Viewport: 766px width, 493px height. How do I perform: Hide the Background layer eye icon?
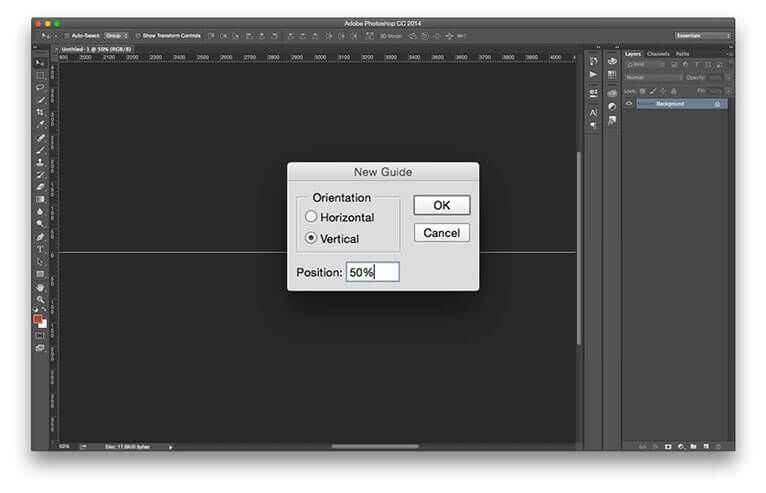click(x=629, y=104)
